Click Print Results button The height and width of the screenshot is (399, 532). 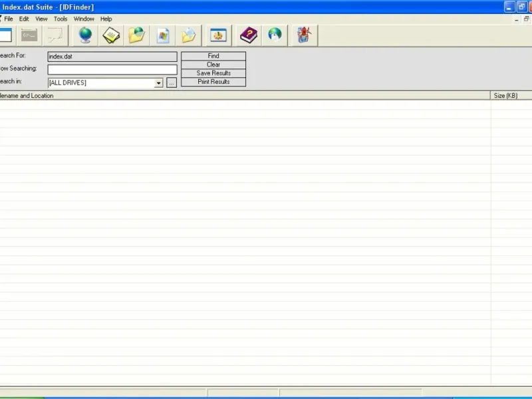point(213,82)
